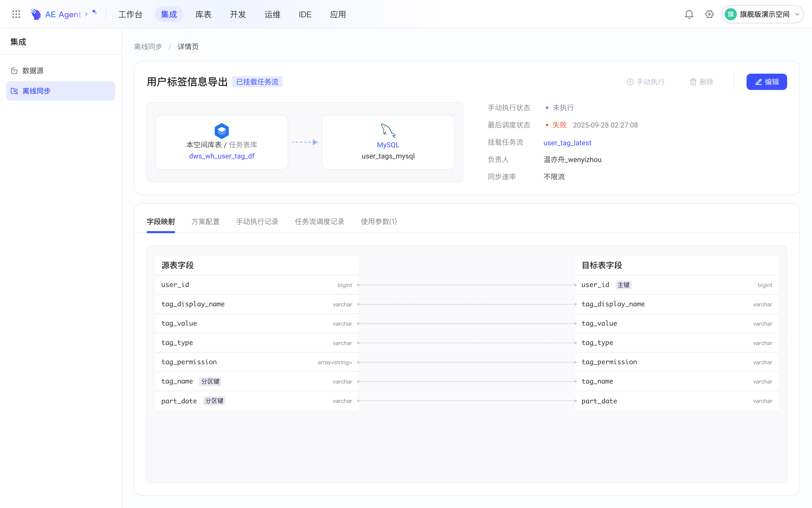Open 运维 in top navigation
The height and width of the screenshot is (508, 812).
[272, 14]
